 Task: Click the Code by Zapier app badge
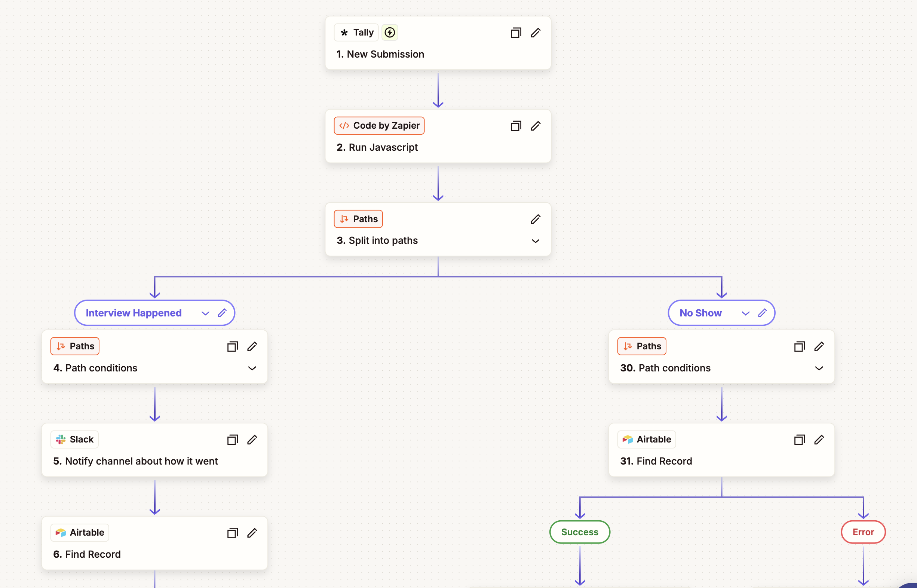(x=379, y=126)
